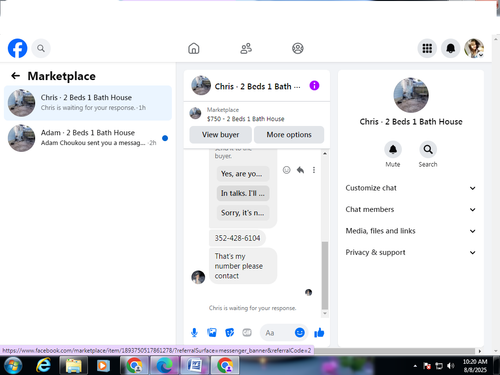Open the Facebook logo home link
500x375 pixels.
[x=17, y=48]
